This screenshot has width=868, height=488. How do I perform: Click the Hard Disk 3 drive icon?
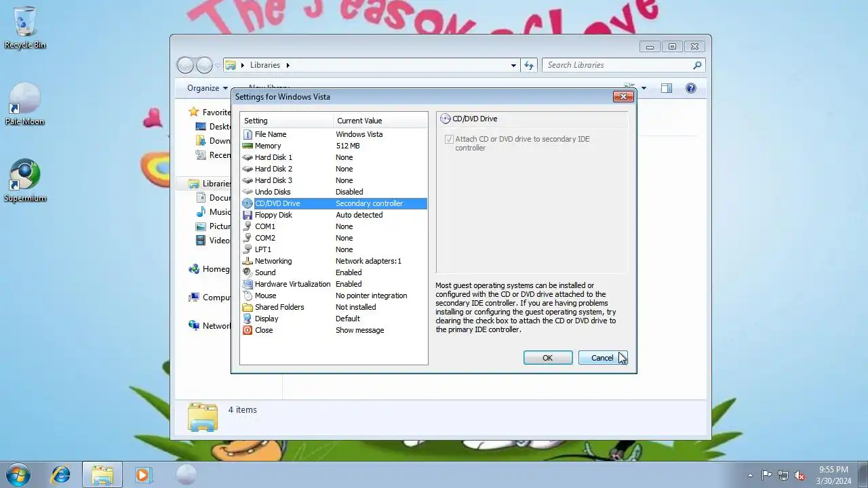pos(248,180)
